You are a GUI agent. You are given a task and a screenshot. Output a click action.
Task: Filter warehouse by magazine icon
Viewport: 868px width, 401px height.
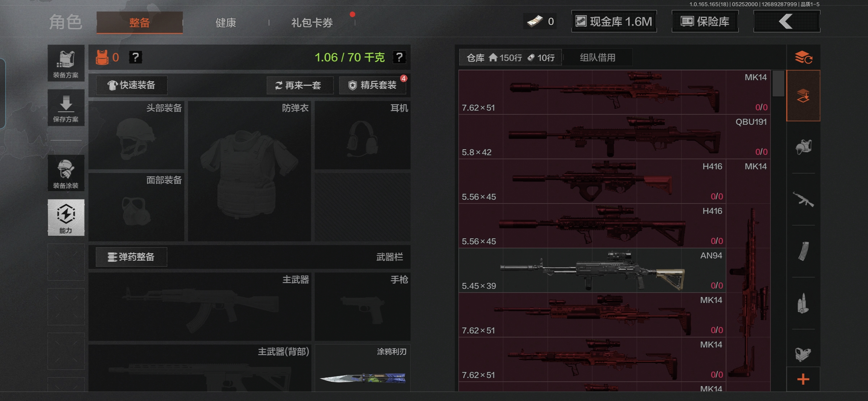click(803, 251)
